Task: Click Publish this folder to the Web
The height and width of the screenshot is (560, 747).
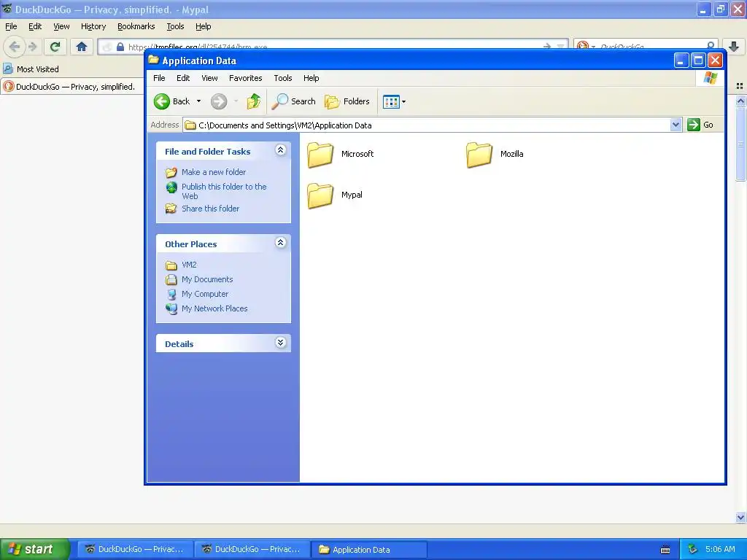Action: coord(224,192)
